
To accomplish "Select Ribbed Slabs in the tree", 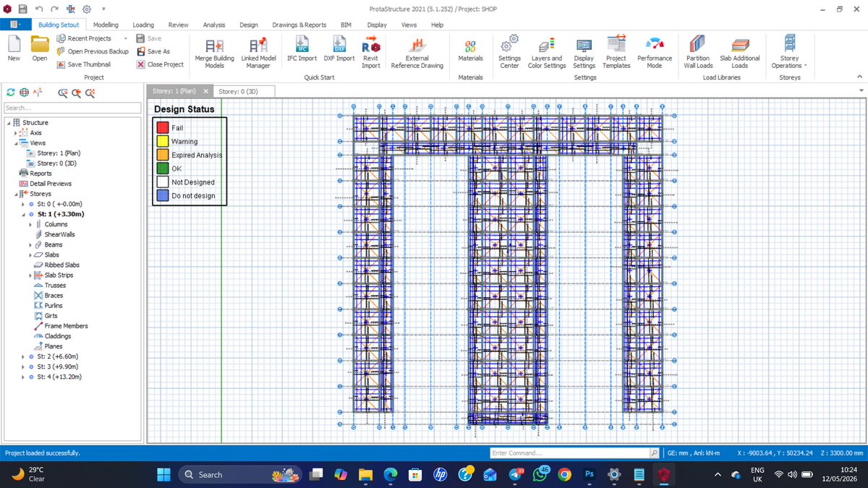I will point(61,265).
